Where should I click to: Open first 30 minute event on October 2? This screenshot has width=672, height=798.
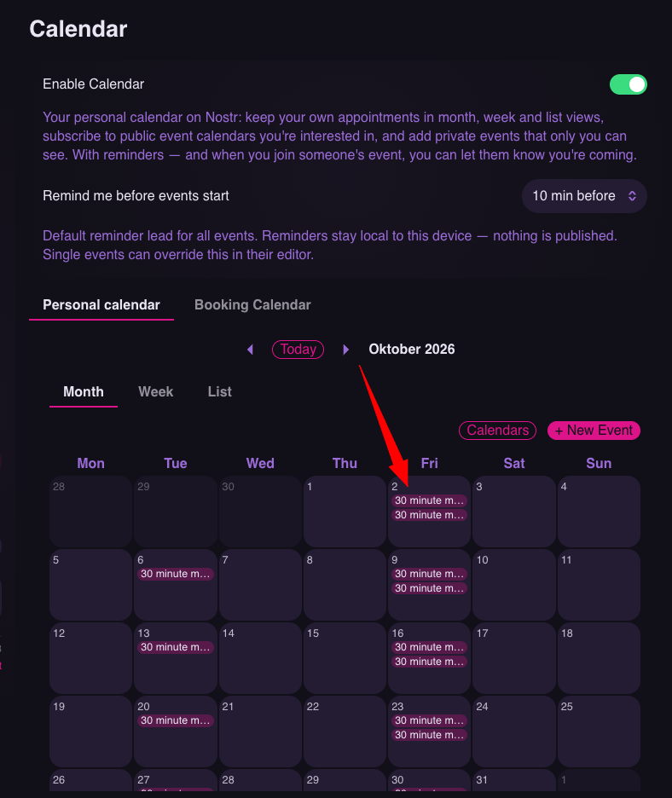pos(429,500)
